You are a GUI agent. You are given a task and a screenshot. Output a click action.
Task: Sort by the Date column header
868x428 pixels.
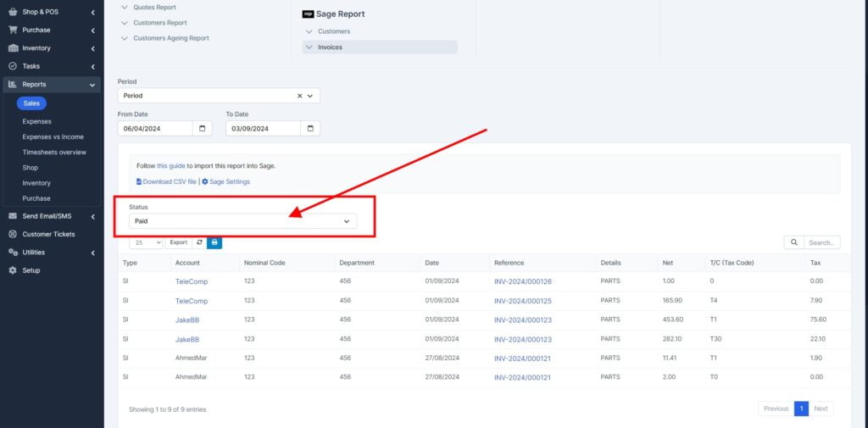pyautogui.click(x=431, y=263)
